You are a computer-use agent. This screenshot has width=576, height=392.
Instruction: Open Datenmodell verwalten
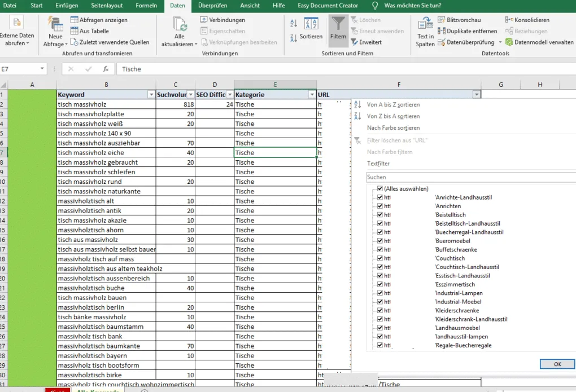click(x=539, y=42)
